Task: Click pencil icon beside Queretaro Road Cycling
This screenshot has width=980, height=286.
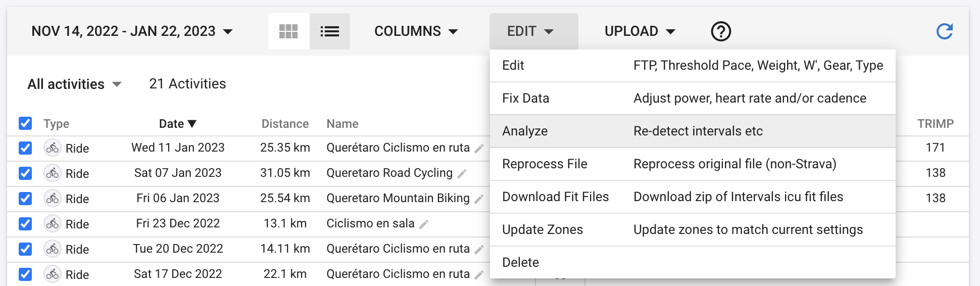Action: coord(462,174)
